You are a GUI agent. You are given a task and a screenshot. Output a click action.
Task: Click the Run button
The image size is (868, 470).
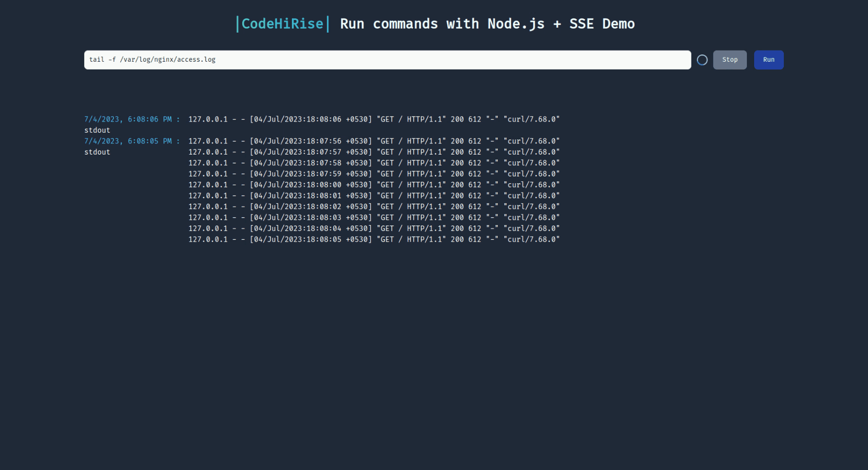click(x=768, y=60)
